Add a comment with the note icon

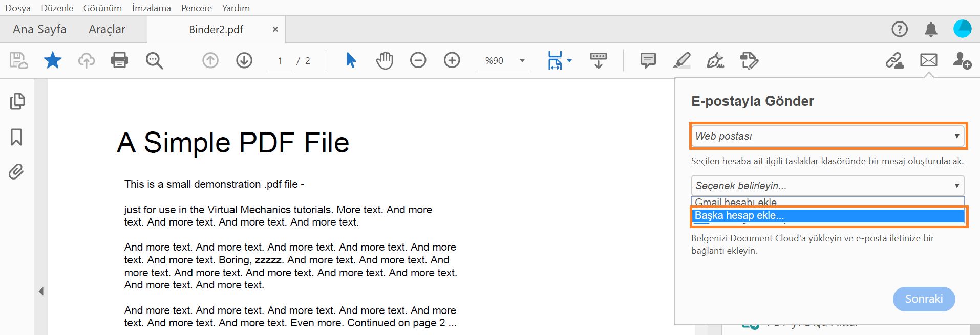click(x=648, y=60)
